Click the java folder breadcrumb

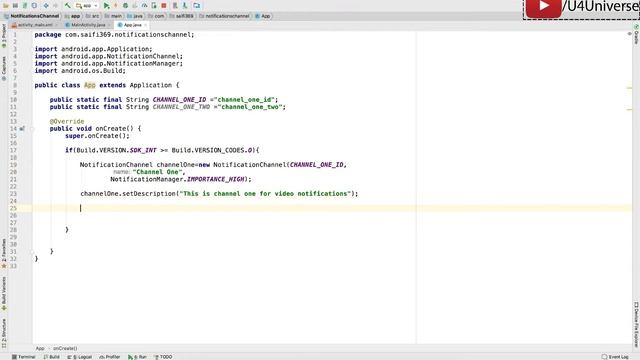pos(135,16)
